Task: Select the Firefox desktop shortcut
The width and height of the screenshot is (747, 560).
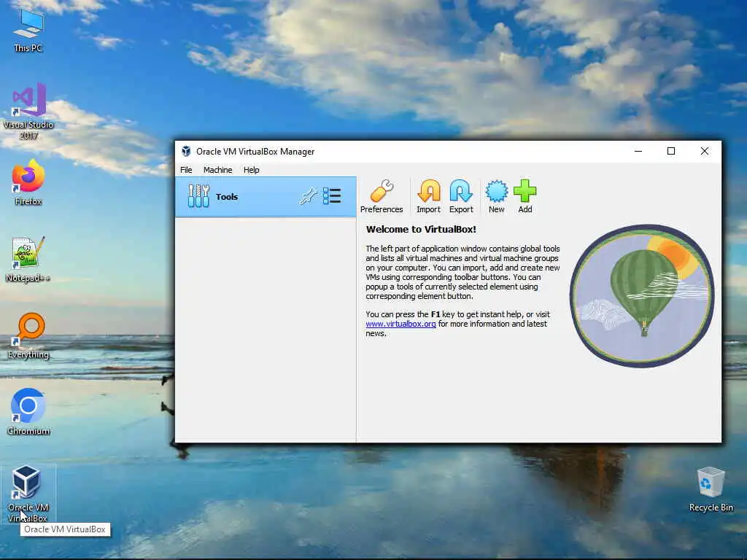Action: tap(28, 182)
